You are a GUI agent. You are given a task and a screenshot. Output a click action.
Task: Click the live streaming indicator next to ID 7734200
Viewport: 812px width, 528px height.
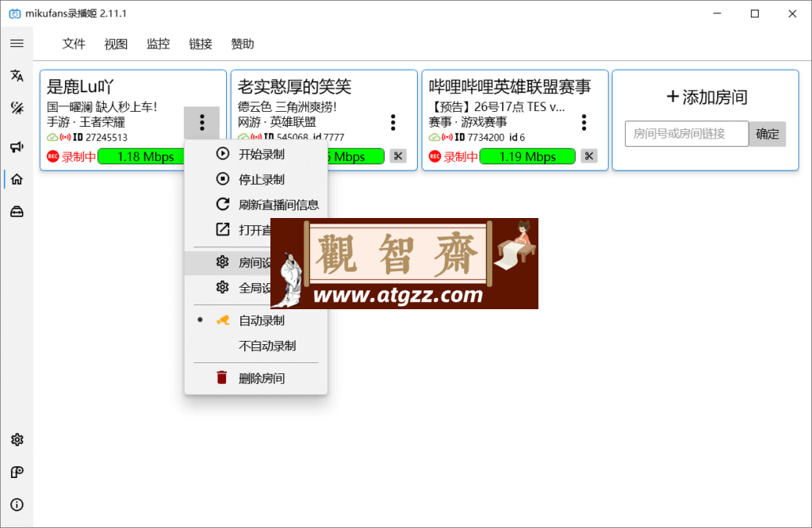pos(447,137)
